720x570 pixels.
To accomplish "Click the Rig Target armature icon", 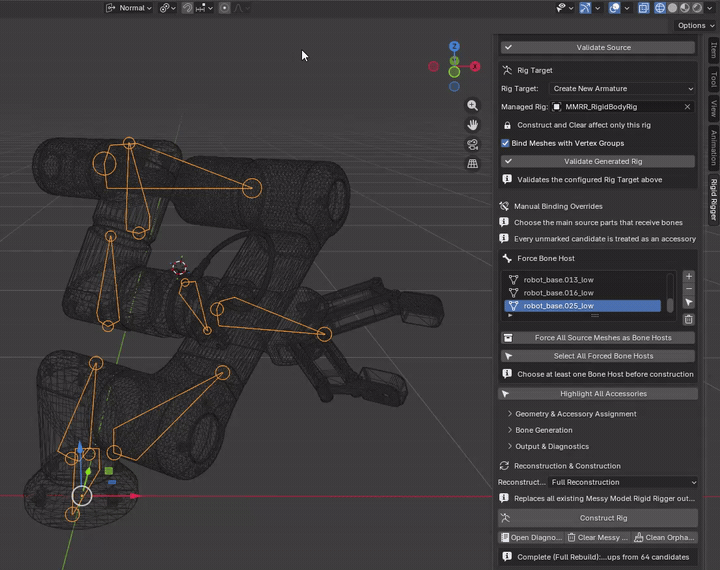I will [507, 70].
